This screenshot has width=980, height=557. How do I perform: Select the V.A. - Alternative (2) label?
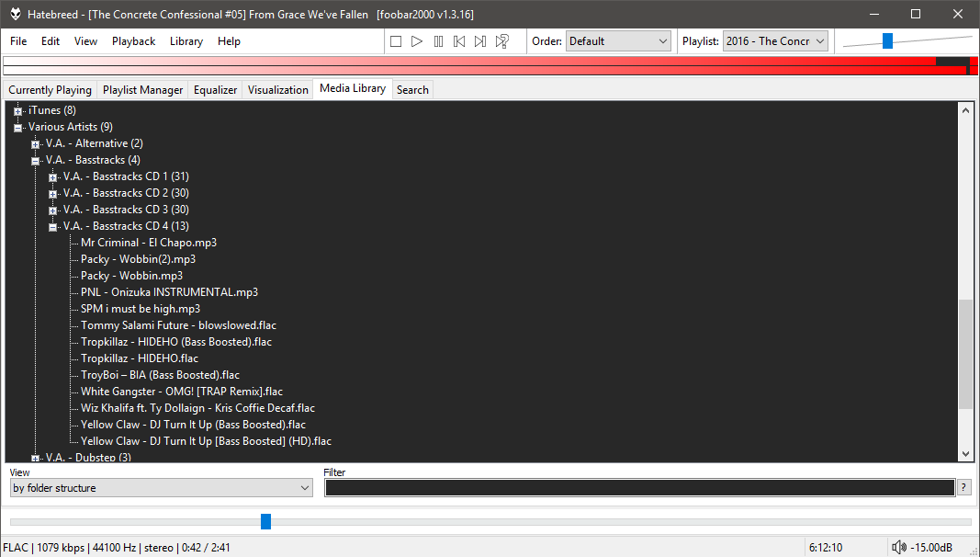(95, 143)
